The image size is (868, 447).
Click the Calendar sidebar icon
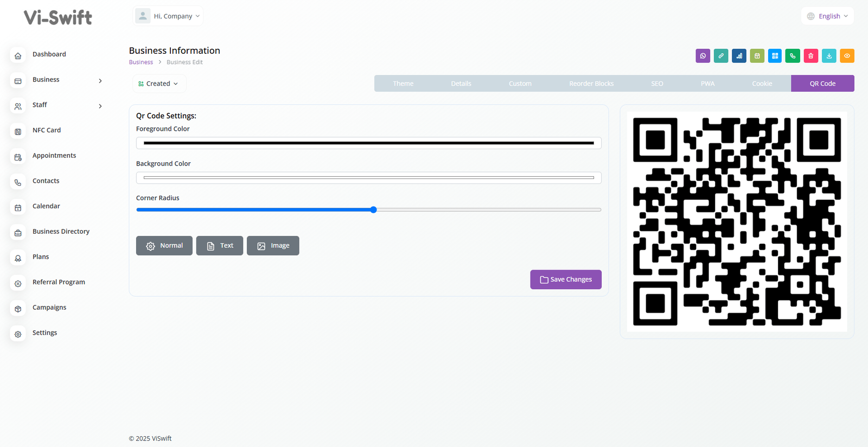pos(18,208)
